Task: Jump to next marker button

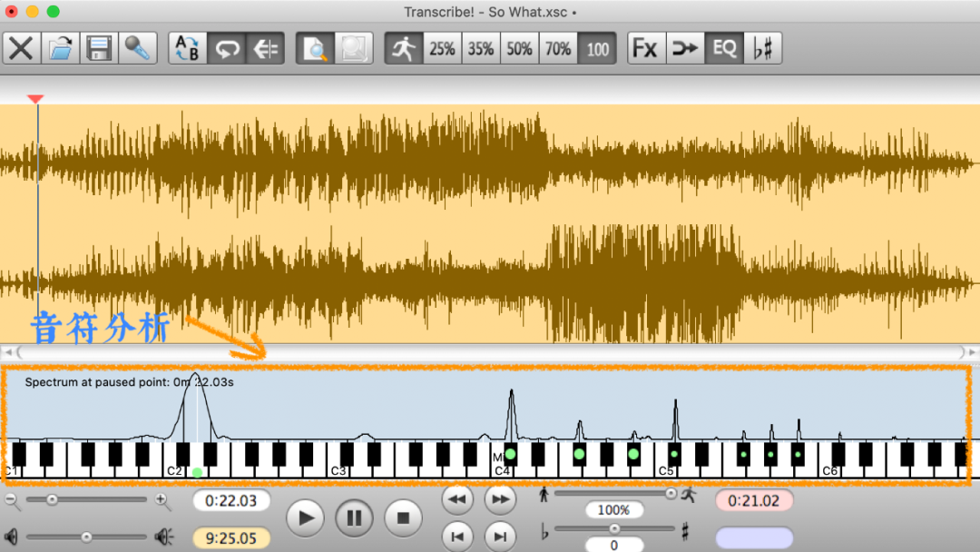Action: [500, 537]
